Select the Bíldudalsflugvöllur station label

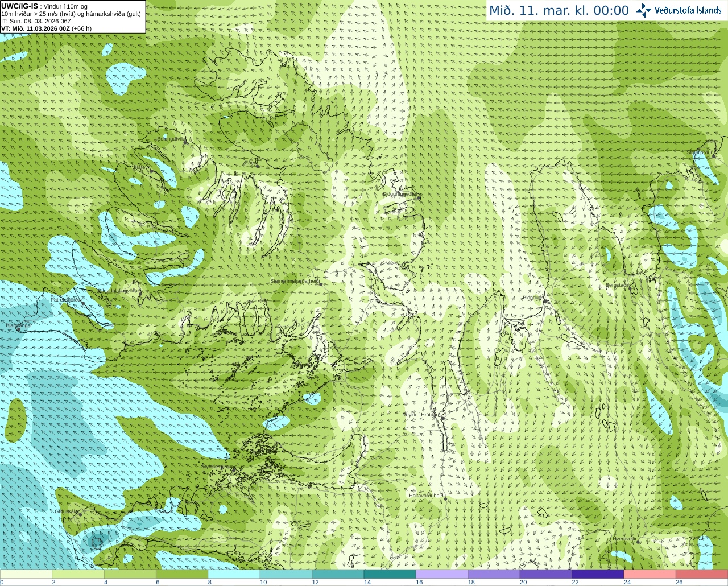pos(119,290)
